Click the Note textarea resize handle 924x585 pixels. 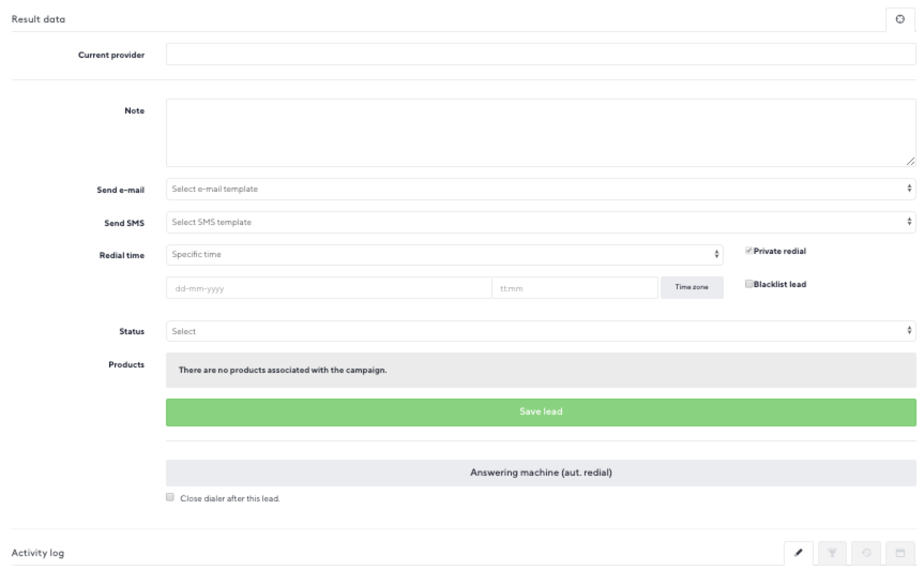point(911,161)
